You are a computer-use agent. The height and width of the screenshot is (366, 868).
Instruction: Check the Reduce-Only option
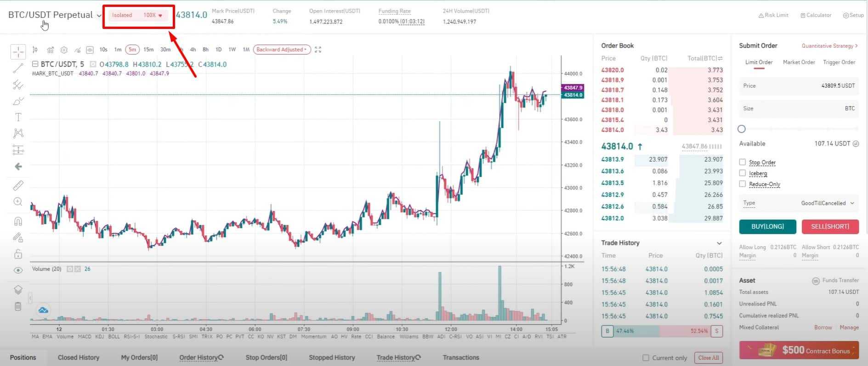(742, 184)
